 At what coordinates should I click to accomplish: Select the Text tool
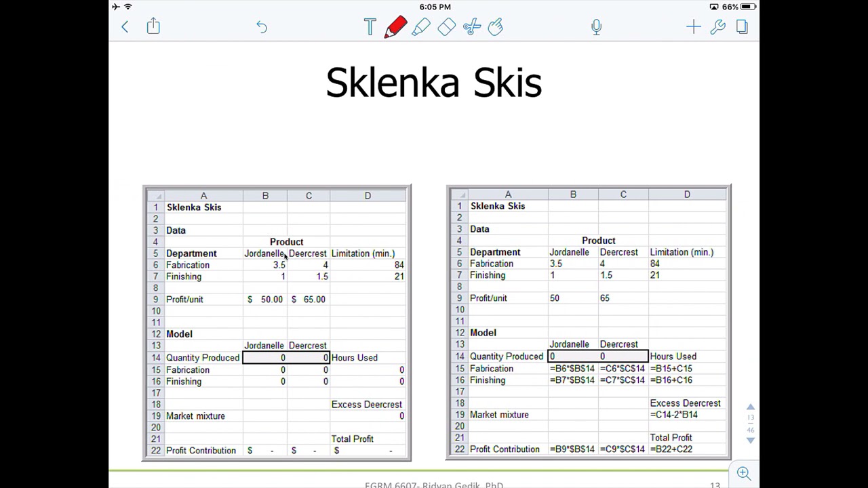tap(370, 27)
